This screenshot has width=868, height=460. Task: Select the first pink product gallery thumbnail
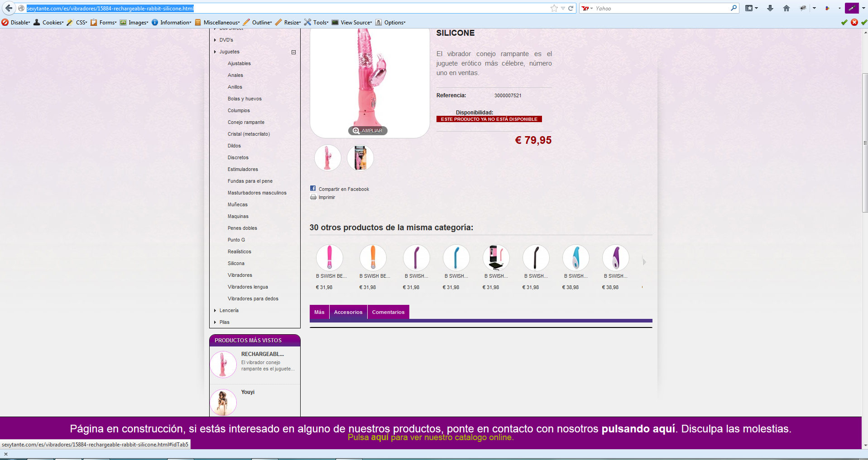328,158
